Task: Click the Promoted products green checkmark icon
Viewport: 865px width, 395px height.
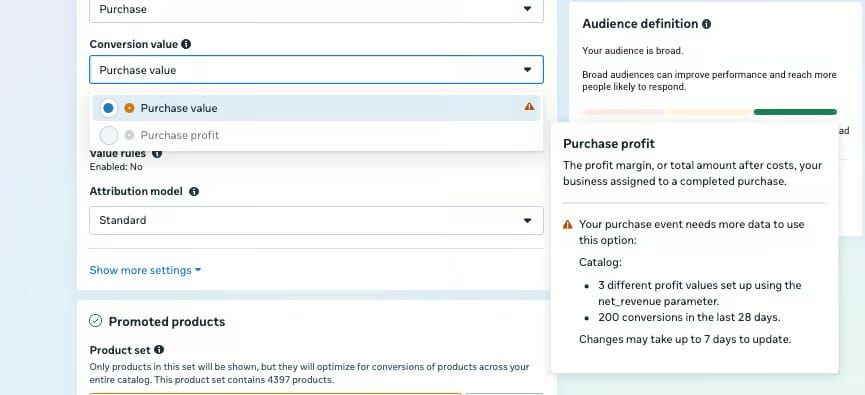Action: coord(95,321)
